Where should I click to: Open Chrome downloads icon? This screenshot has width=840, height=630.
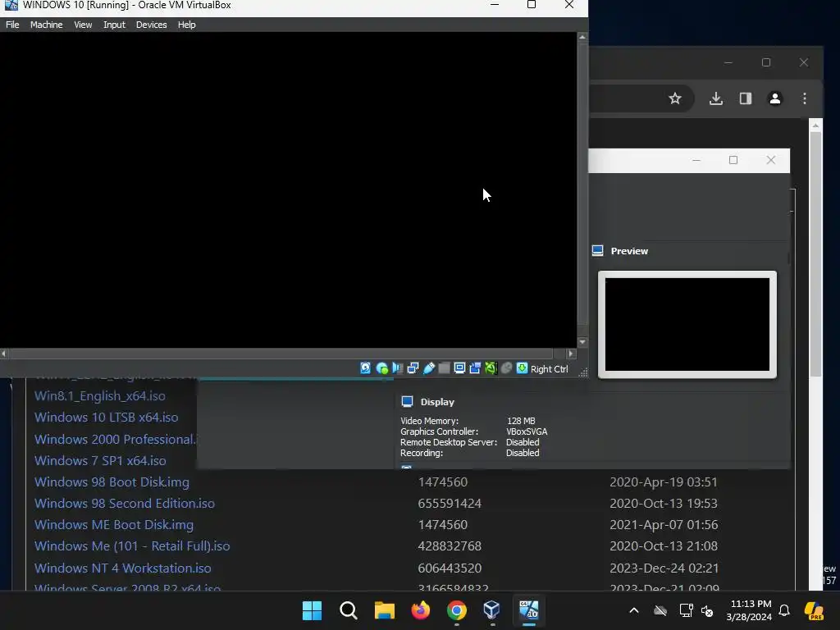715,98
